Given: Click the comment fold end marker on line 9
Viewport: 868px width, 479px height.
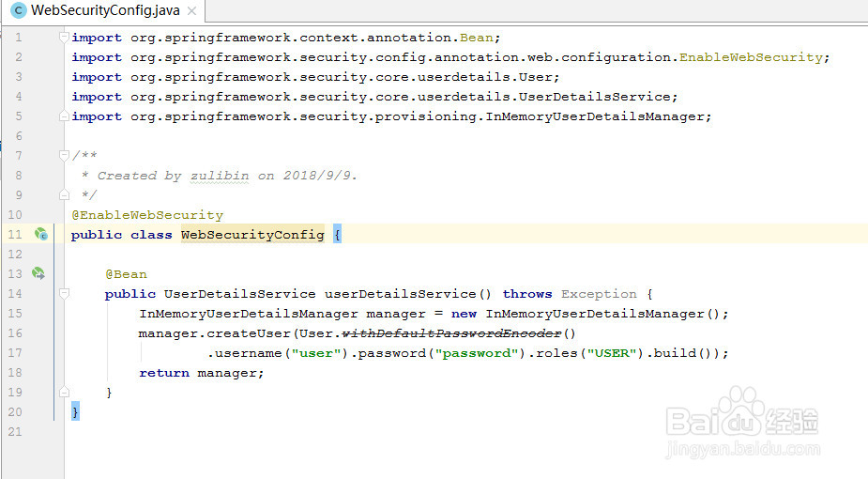Looking at the screenshot, I should [x=64, y=195].
